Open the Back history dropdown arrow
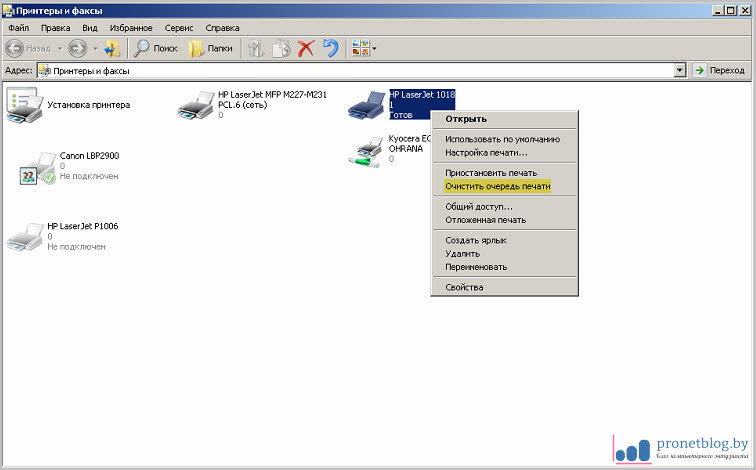 [x=60, y=48]
